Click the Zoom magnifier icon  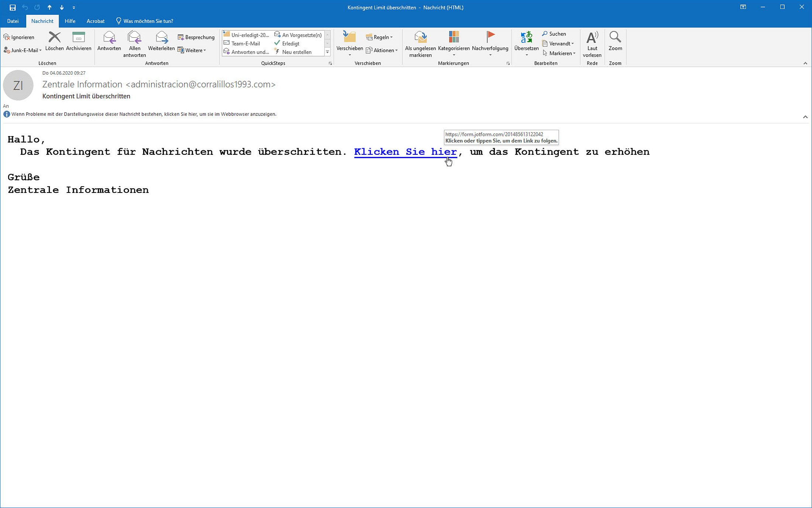pyautogui.click(x=615, y=38)
